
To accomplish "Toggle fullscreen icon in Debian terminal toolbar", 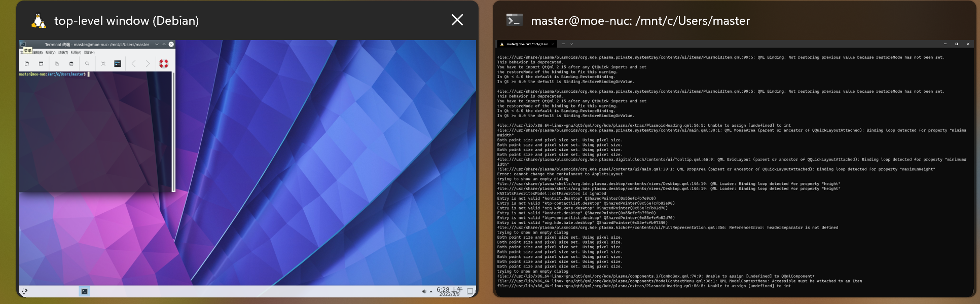I will tap(103, 63).
